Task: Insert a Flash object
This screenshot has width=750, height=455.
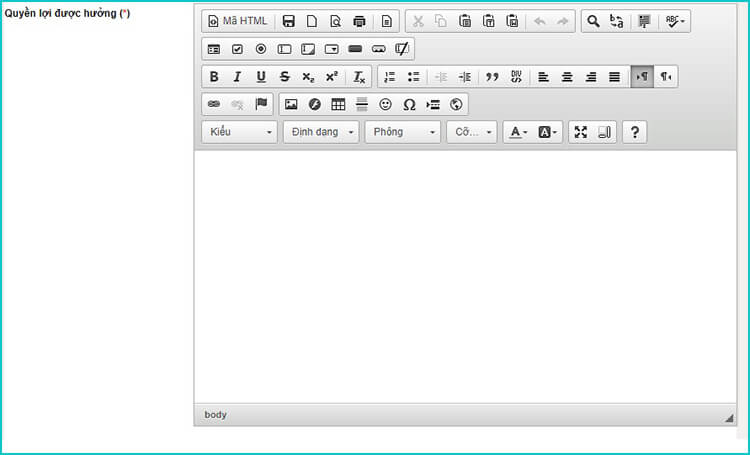Action: point(315,104)
